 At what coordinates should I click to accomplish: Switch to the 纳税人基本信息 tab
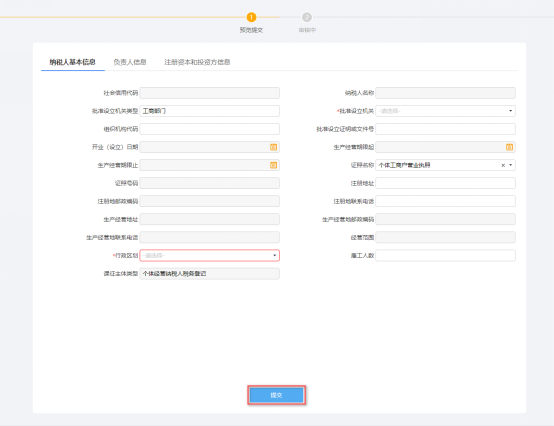click(x=72, y=62)
